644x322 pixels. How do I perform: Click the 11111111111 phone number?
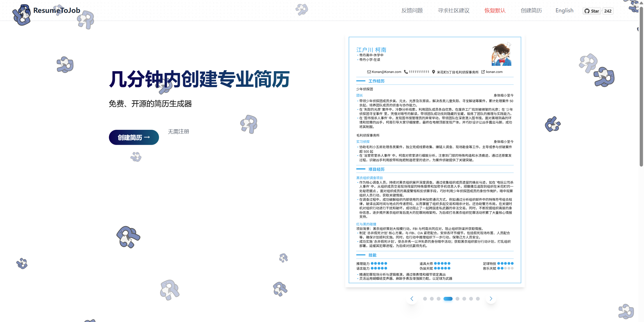point(419,72)
